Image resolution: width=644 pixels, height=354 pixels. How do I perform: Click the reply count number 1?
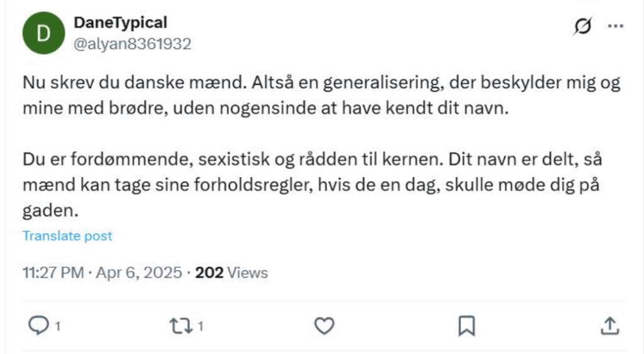(58, 326)
